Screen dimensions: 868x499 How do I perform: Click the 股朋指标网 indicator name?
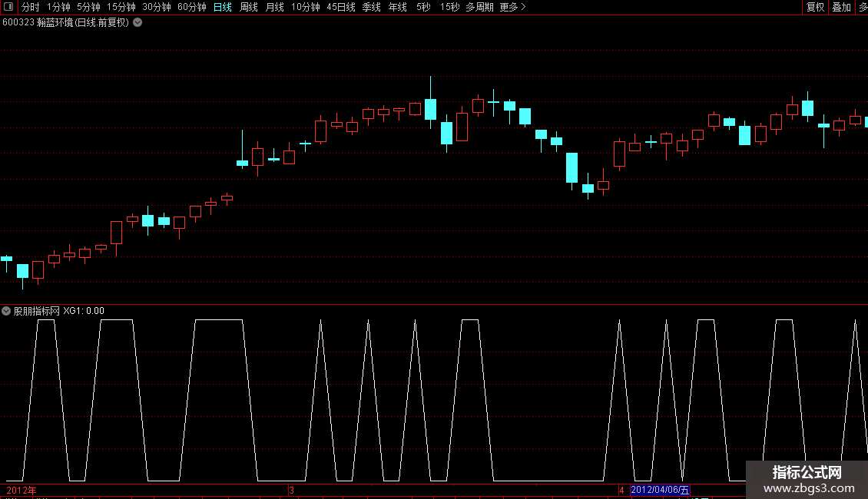click(37, 311)
